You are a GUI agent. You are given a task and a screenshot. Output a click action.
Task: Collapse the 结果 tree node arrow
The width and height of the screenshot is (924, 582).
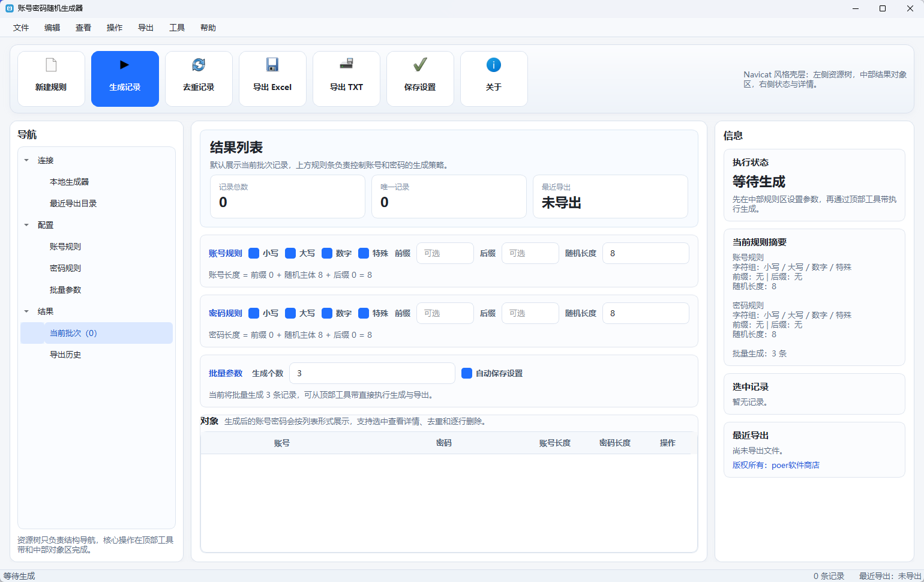point(26,311)
